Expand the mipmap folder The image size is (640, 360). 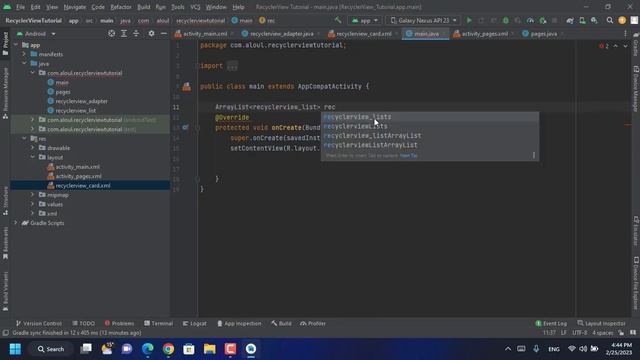(x=33, y=195)
